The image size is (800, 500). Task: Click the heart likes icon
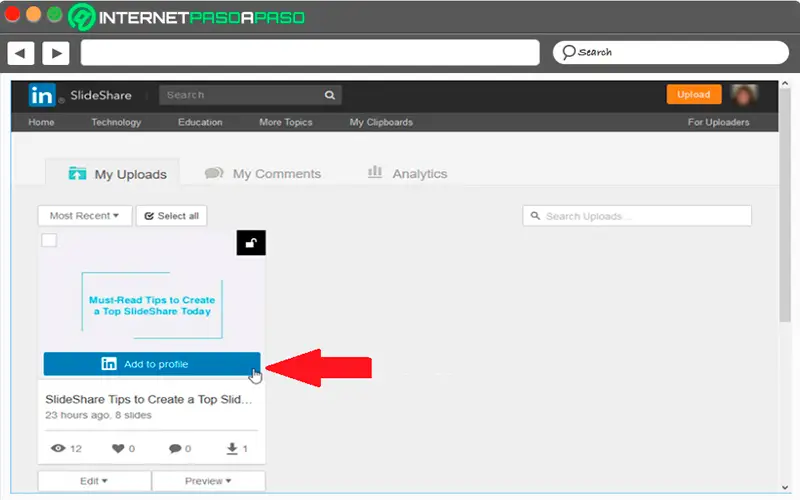point(118,448)
